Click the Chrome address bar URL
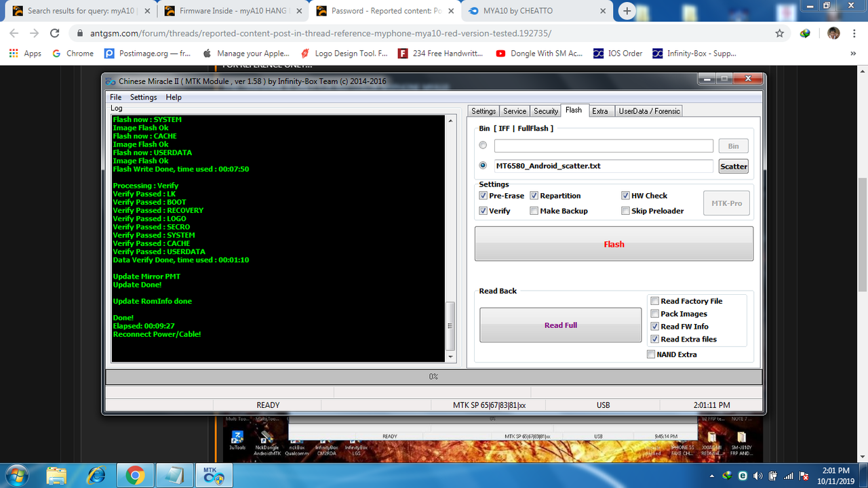868x488 pixels. [x=321, y=33]
